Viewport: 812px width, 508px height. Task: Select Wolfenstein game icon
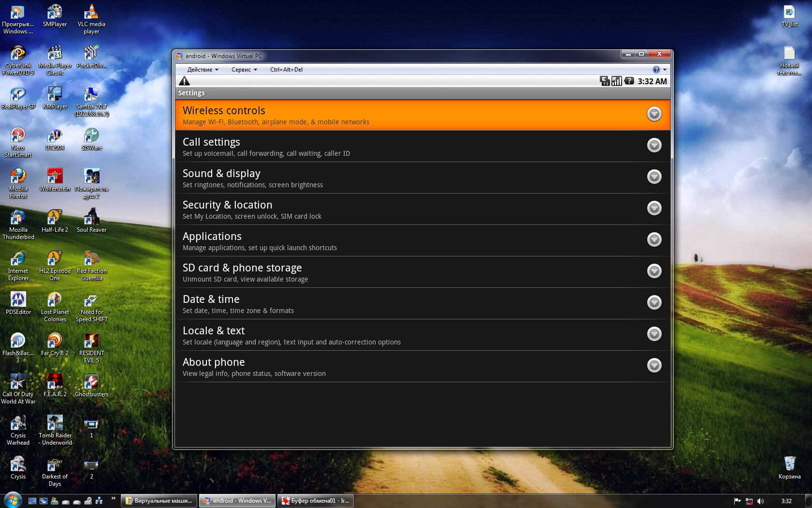(55, 180)
